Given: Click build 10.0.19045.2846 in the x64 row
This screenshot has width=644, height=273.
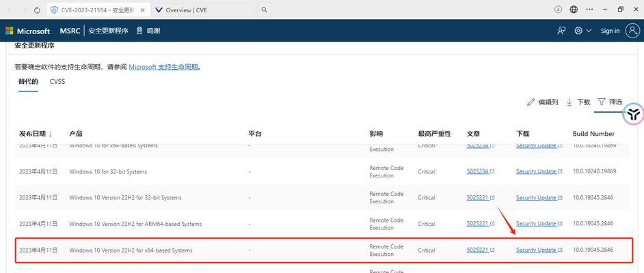Looking at the screenshot, I should pos(593,250).
